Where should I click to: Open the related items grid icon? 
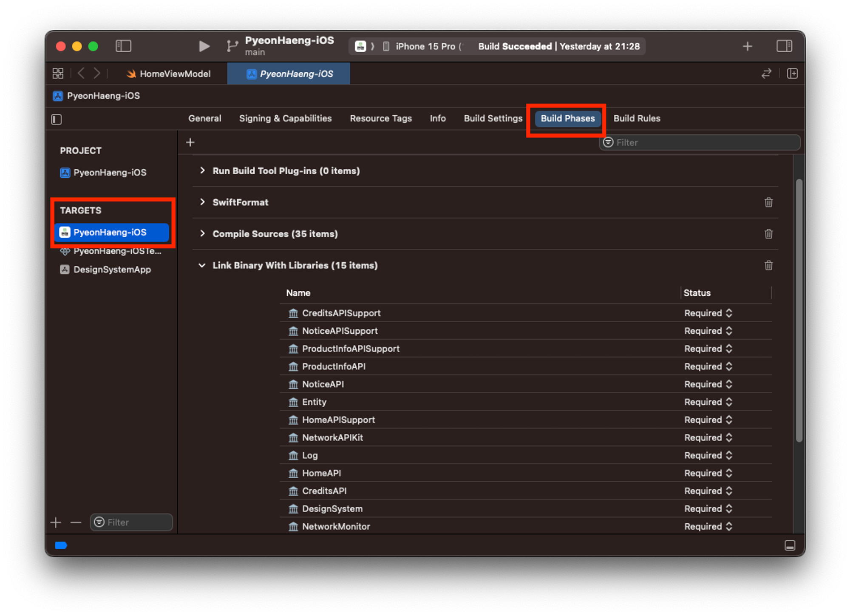point(58,74)
